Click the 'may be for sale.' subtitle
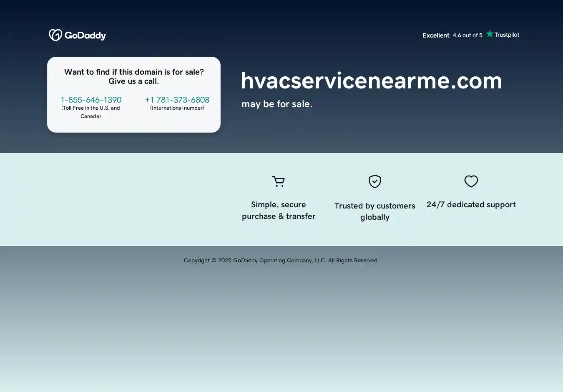This screenshot has height=392, width=563. click(277, 104)
